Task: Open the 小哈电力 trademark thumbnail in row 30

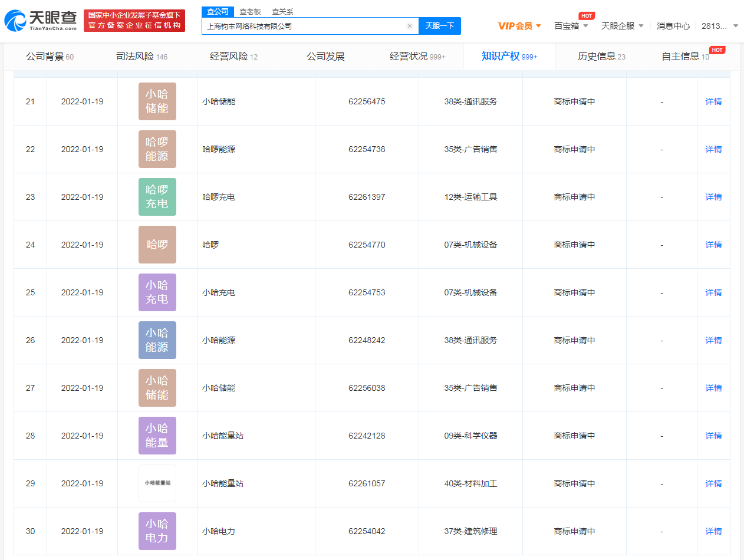Action: [157, 531]
